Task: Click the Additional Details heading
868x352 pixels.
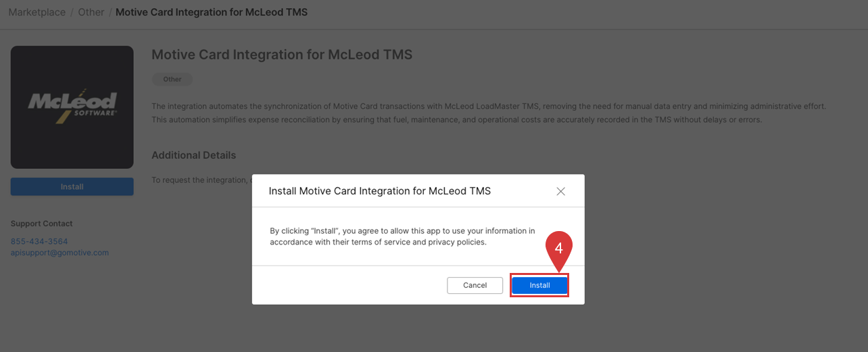Action: tap(193, 155)
